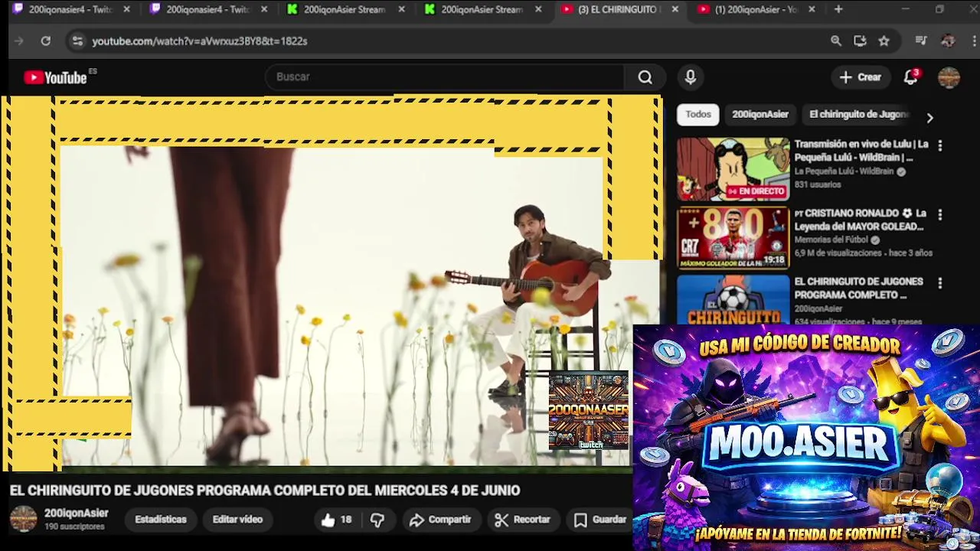Start voice search with microphone icon
This screenshot has width=980, height=551.
(691, 77)
